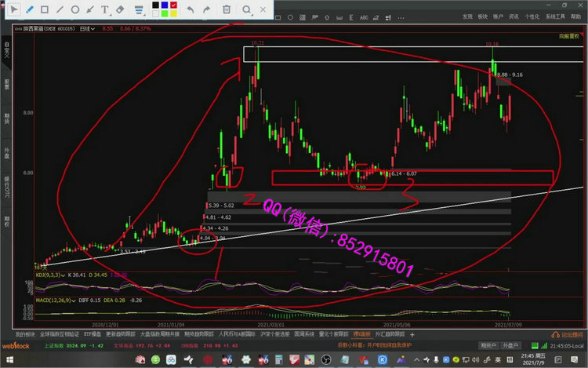
Task: Clear drawings with the trash icon
Action: point(227,9)
